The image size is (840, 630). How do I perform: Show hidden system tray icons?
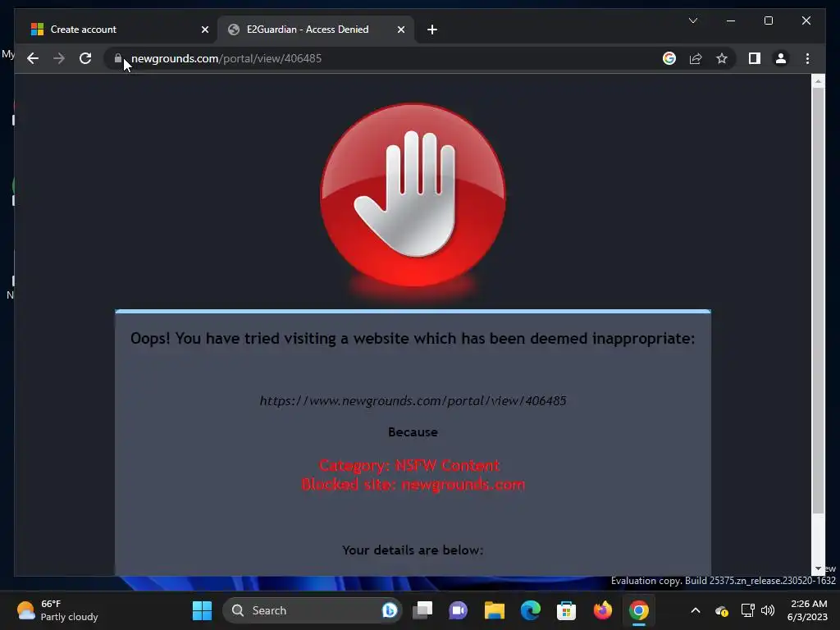pyautogui.click(x=696, y=610)
